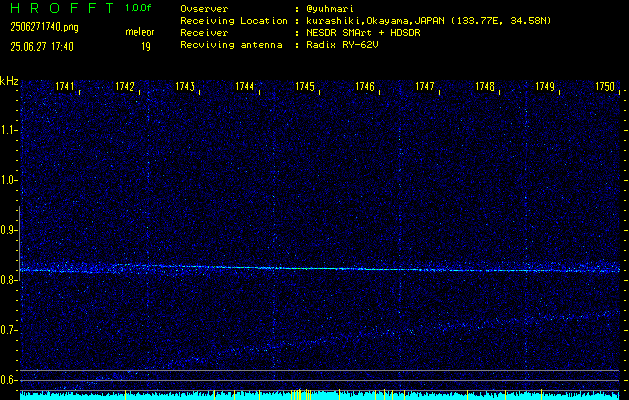Click time marker 1745
The image size is (629, 400).
(x=305, y=86)
